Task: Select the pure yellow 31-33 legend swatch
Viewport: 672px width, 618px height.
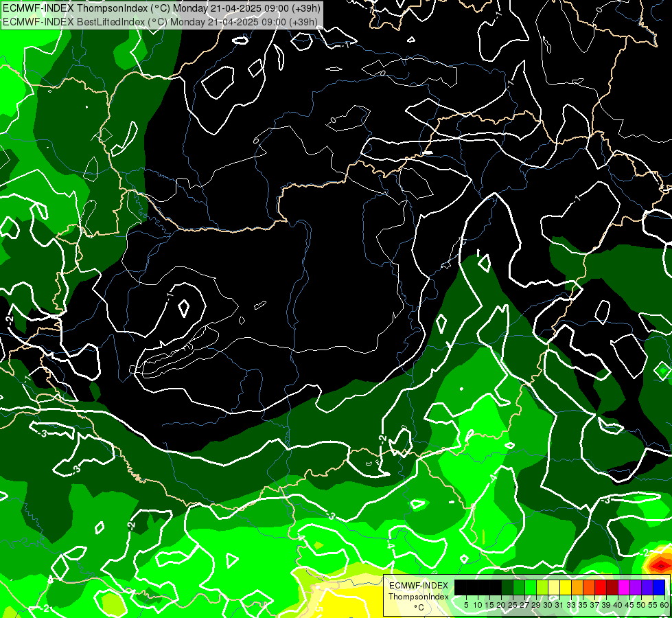Action: tap(566, 588)
